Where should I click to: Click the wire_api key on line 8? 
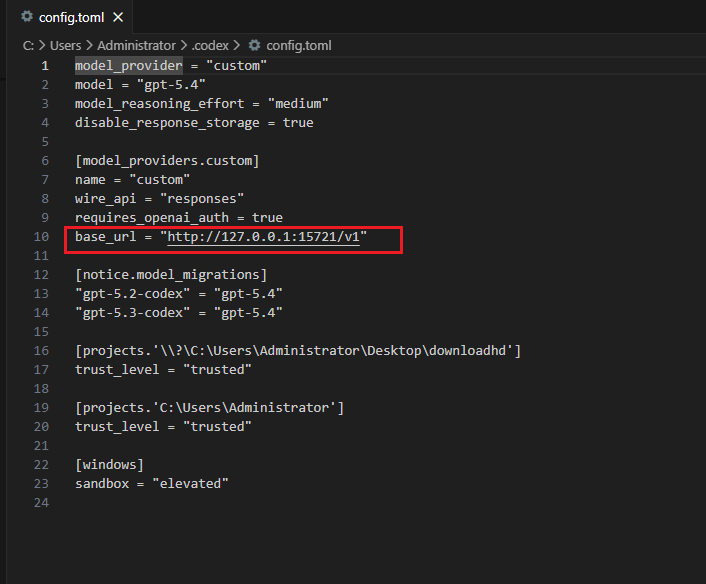tap(105, 199)
